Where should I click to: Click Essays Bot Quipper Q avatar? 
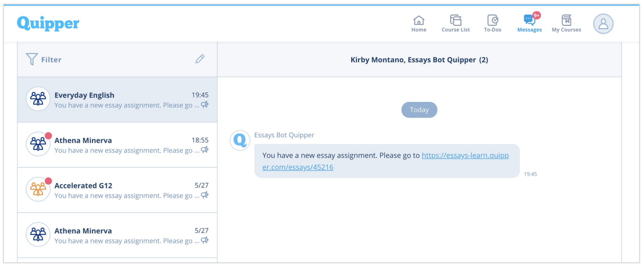240,140
